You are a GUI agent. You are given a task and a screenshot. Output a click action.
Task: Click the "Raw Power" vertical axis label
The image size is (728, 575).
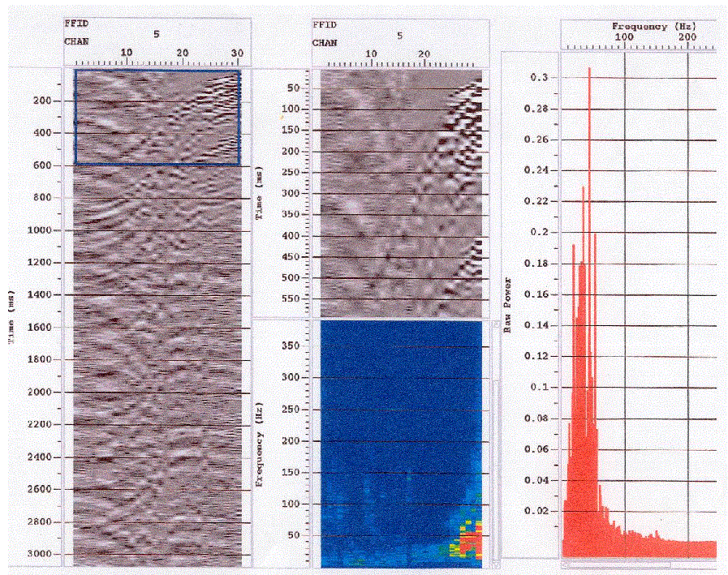(x=507, y=305)
